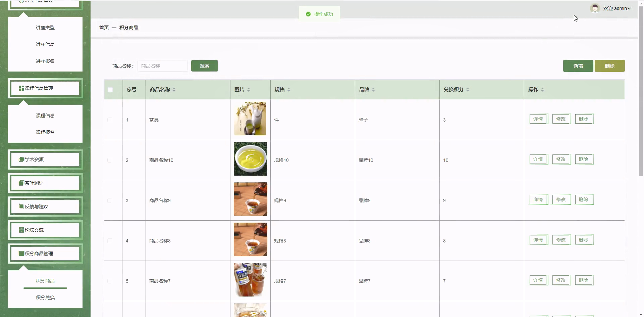Sort by 操作 column arrows

pos(542,90)
